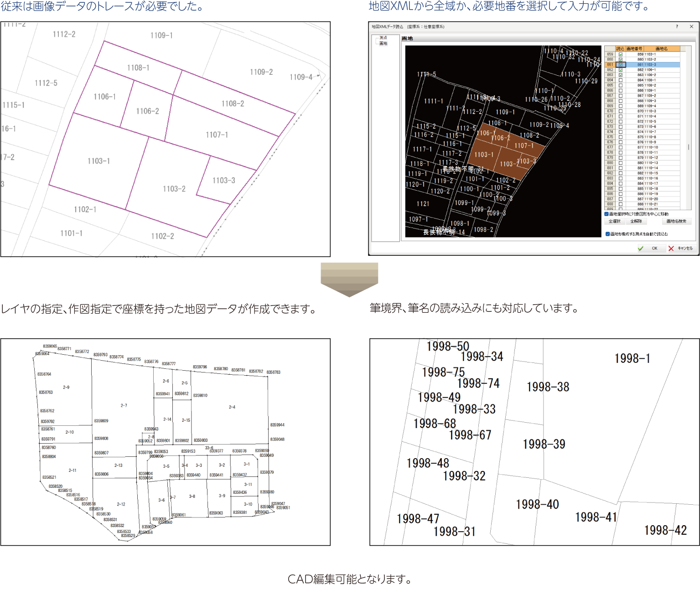The width and height of the screenshot is (700, 600).
Task: Check the 読込 checkbox for 1108-1
Action: coord(620,80)
